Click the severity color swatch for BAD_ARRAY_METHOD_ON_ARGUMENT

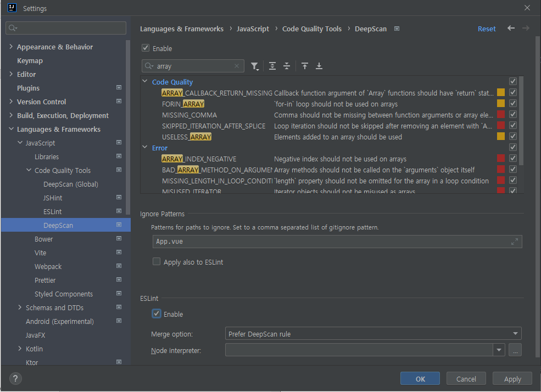point(501,169)
